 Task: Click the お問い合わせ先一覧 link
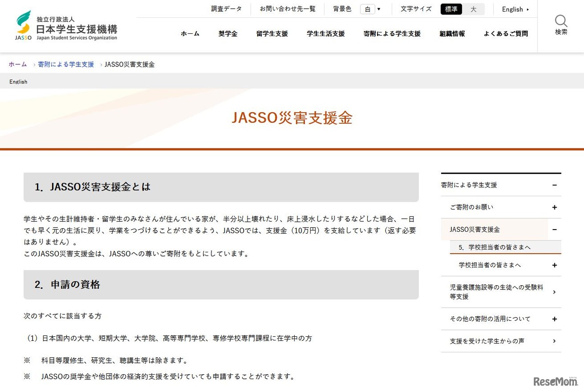[x=287, y=9]
